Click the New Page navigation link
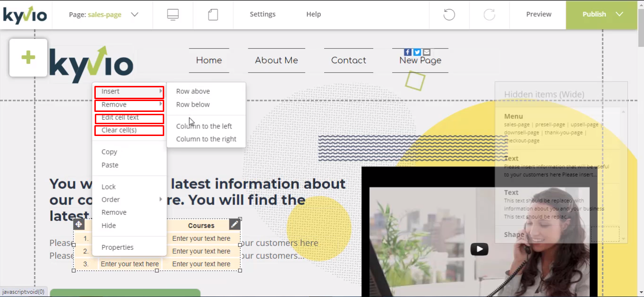The height and width of the screenshot is (297, 644). click(420, 61)
